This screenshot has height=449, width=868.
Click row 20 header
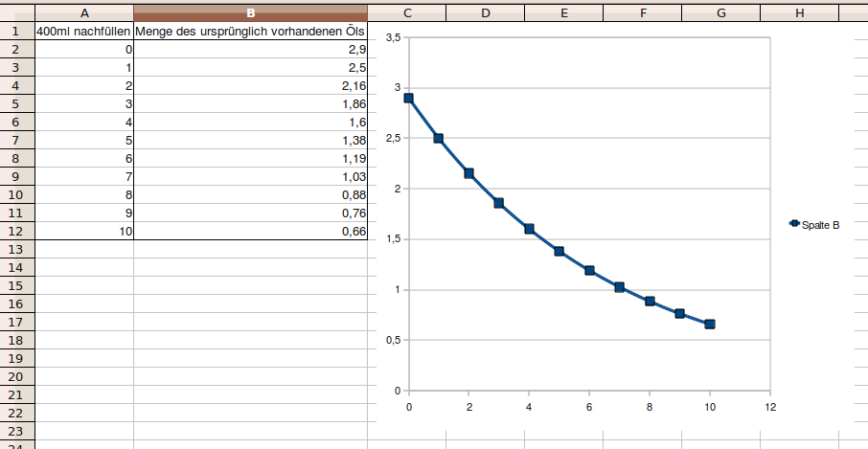[x=16, y=376]
